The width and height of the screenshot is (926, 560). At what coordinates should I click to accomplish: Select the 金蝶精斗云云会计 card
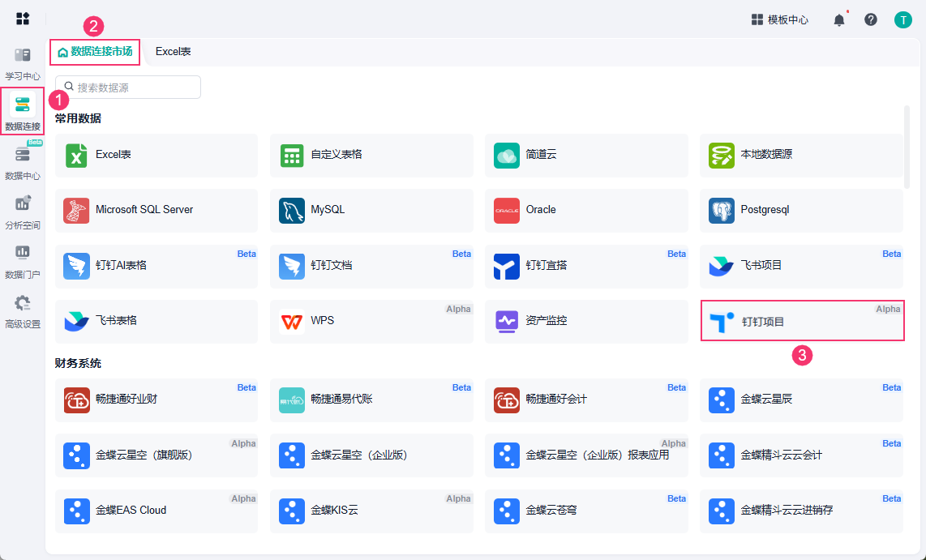point(801,455)
